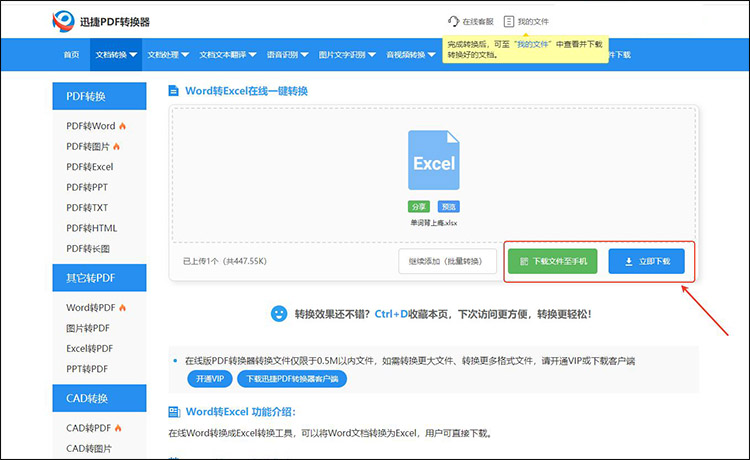Choose 图片转PDF in sidebar
Screen dimensions: 750x460
pyautogui.click(x=88, y=328)
